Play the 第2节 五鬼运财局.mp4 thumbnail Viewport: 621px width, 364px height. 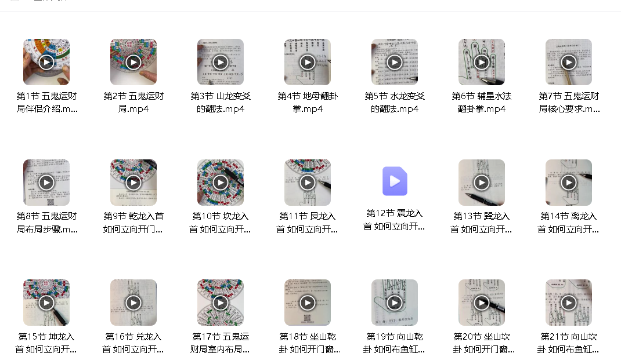coord(133,62)
